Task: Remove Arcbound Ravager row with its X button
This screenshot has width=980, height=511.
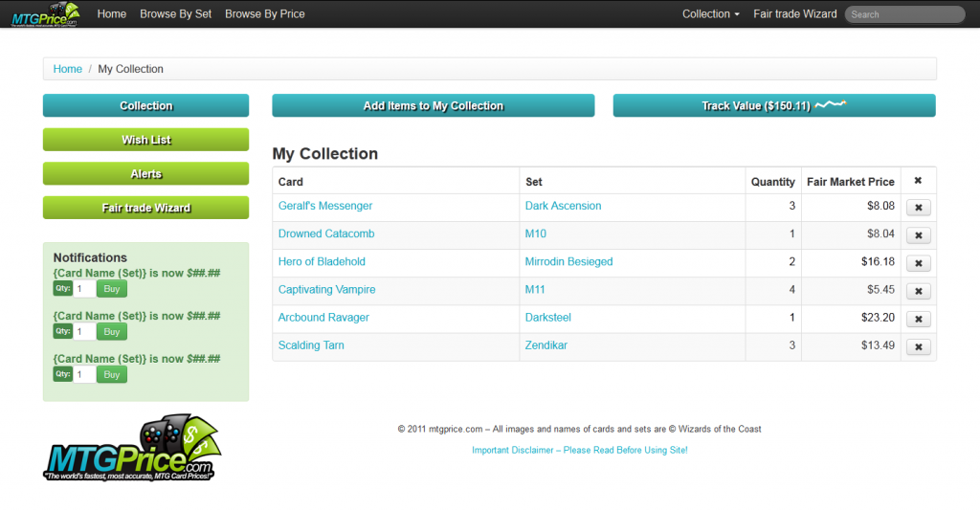Action: coord(918,319)
